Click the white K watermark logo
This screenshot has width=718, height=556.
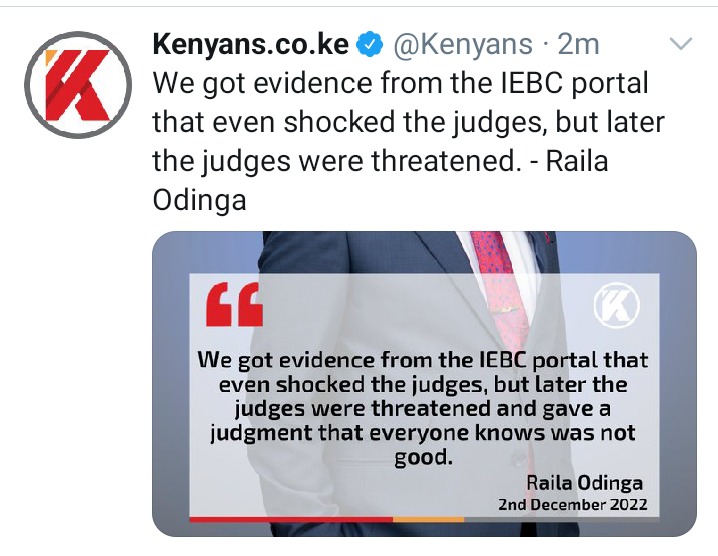coord(617,305)
